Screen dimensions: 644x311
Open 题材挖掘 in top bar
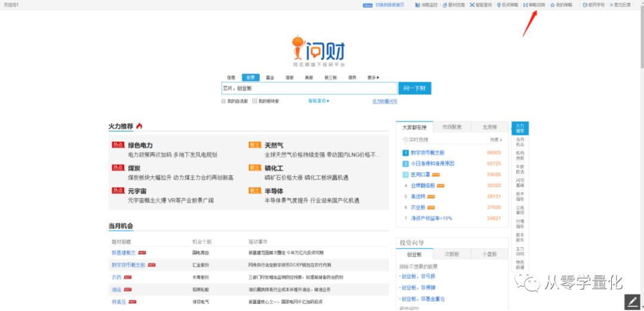click(454, 5)
